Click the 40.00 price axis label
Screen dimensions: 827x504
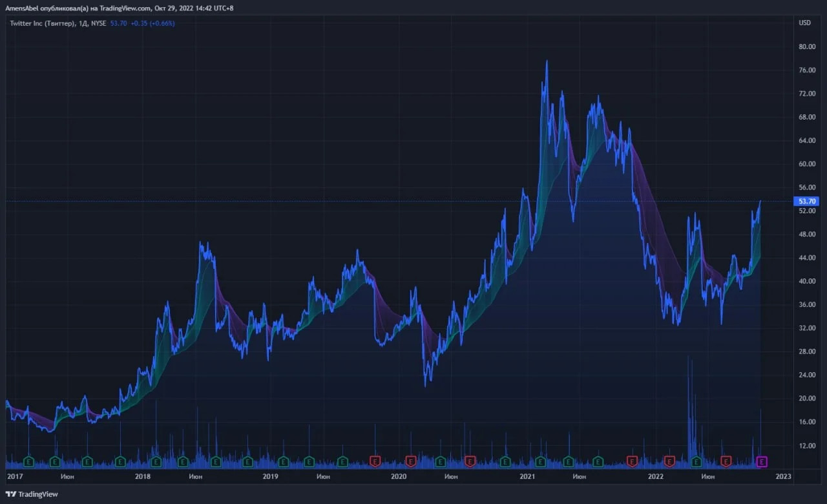(x=807, y=282)
